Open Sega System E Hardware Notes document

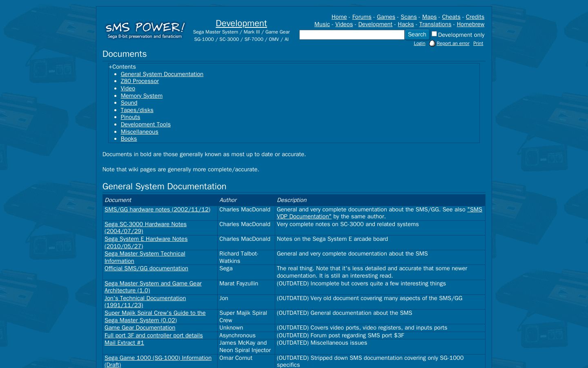pos(146,242)
